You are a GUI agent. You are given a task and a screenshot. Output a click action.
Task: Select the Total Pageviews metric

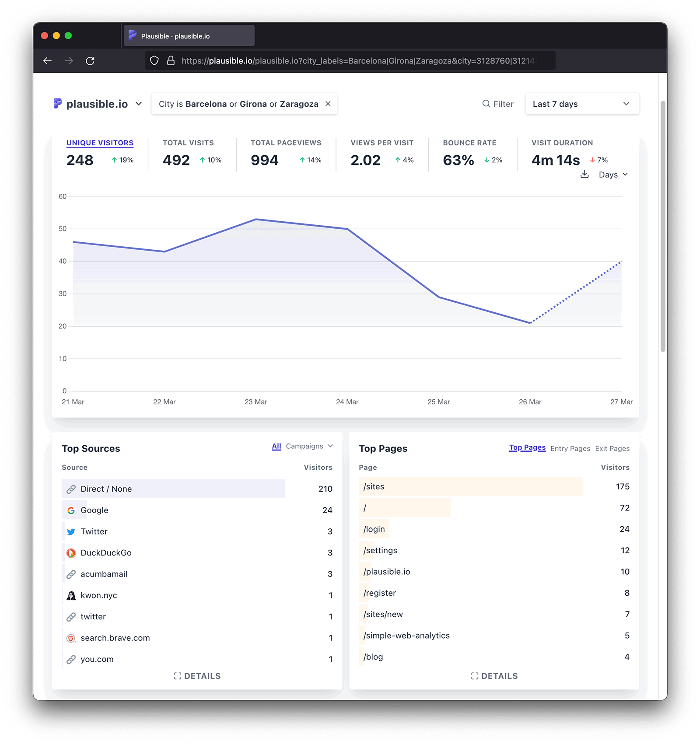pos(286,143)
